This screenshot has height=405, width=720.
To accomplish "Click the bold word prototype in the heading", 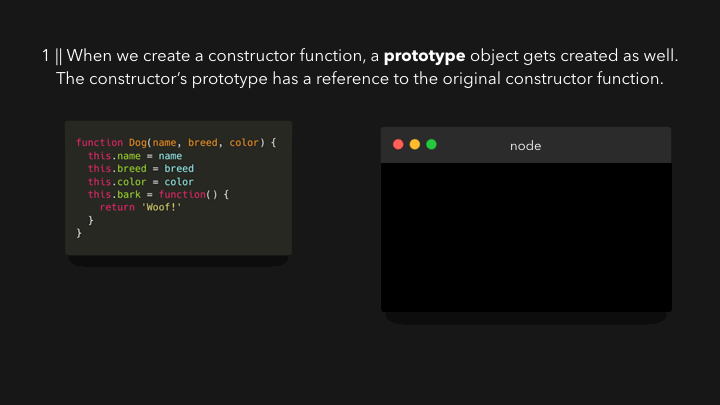I will [424, 56].
